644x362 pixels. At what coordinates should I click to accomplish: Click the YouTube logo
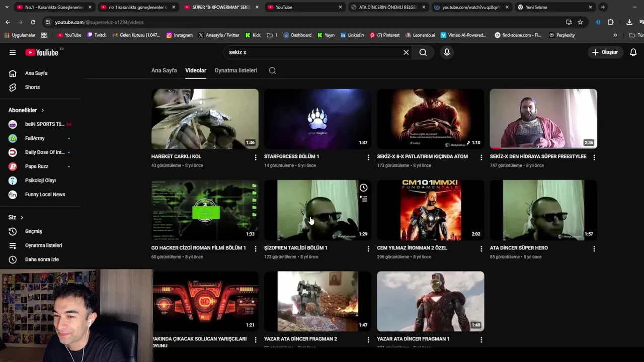(x=42, y=52)
